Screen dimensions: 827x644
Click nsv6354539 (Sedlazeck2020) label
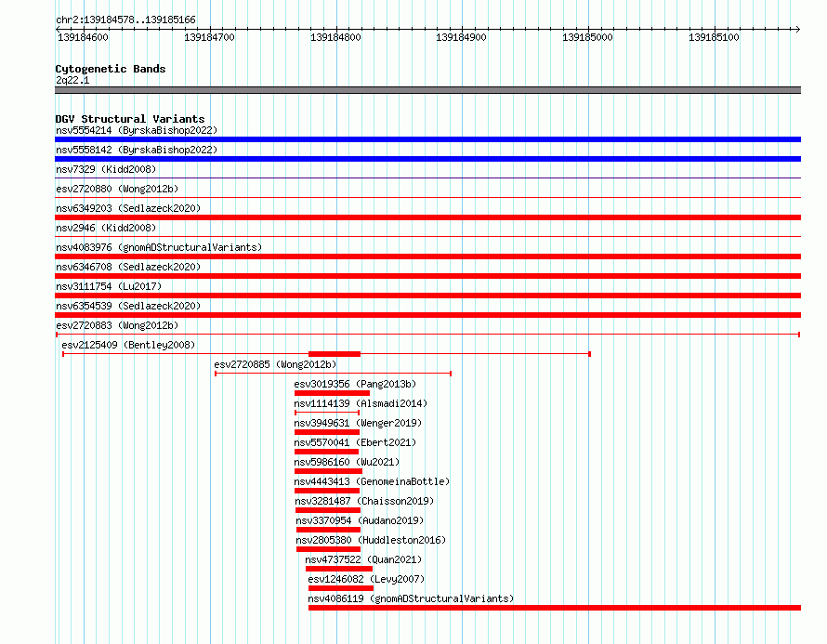(128, 306)
